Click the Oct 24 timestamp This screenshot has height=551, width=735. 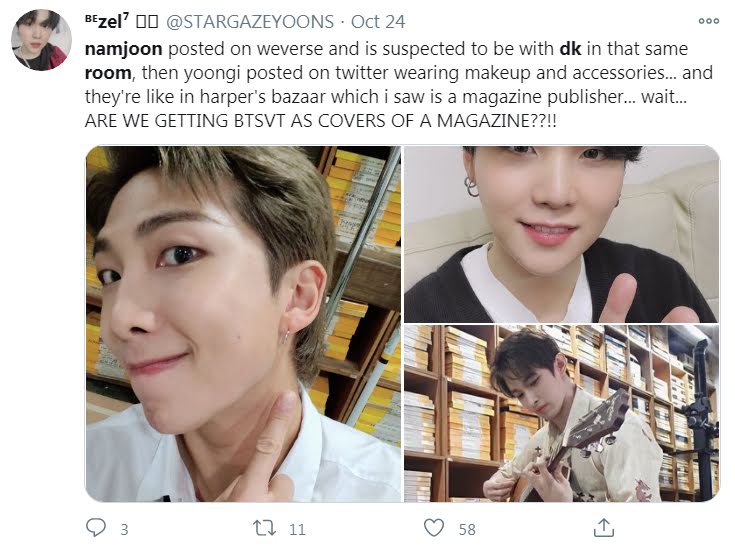pyautogui.click(x=378, y=22)
